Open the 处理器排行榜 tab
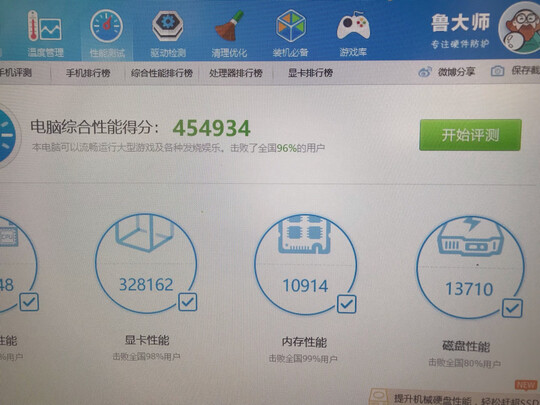540x405 pixels. pyautogui.click(x=236, y=73)
